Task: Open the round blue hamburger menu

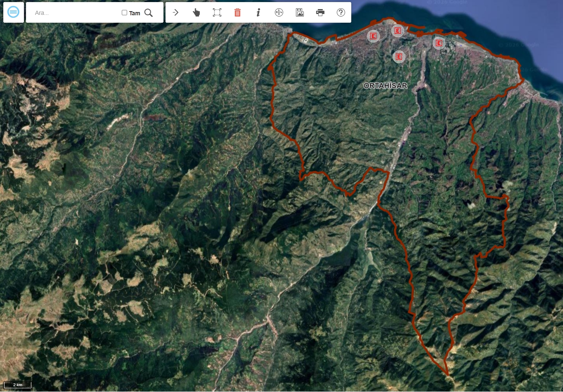Action: tap(14, 12)
